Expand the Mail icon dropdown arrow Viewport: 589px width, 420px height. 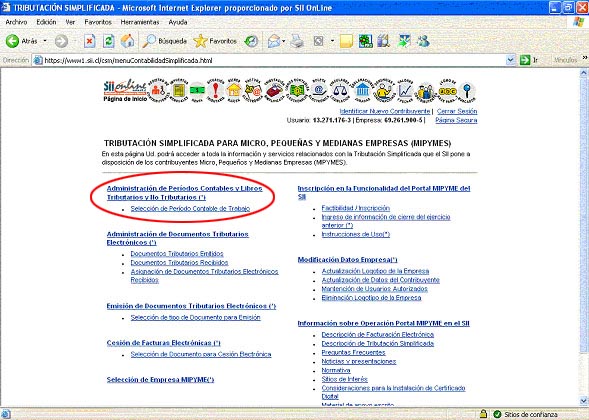(x=284, y=41)
